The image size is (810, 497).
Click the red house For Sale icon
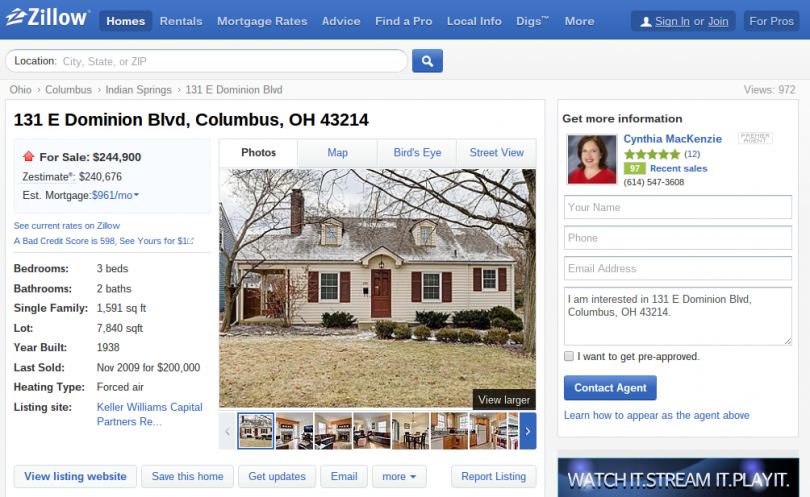click(28, 156)
